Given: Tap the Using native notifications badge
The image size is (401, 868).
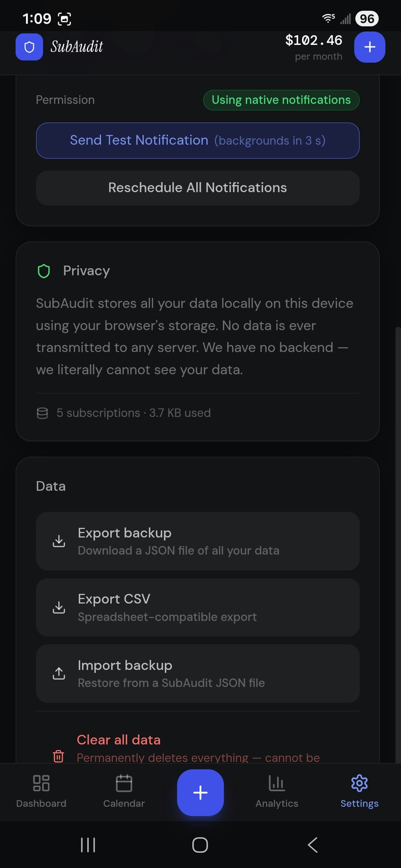Looking at the screenshot, I should (x=281, y=99).
